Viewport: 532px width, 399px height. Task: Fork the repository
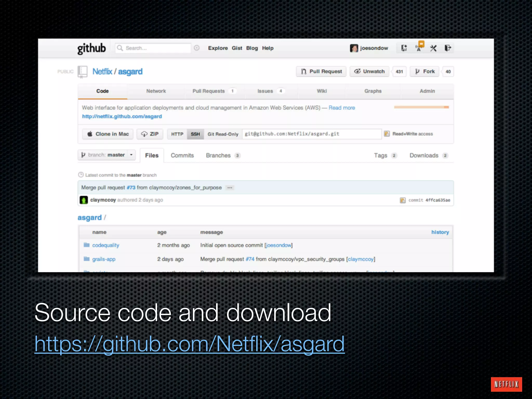[424, 71]
